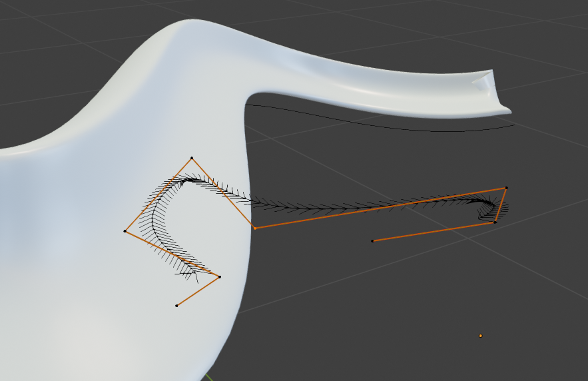The height and width of the screenshot is (381, 588).
Task: Click the free end control point on dark background
Action: coord(372,240)
